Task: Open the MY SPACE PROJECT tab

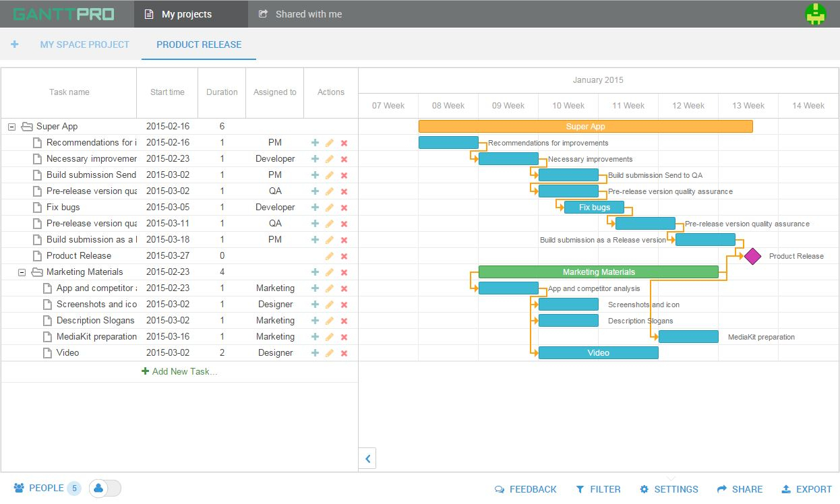Action: [x=84, y=44]
